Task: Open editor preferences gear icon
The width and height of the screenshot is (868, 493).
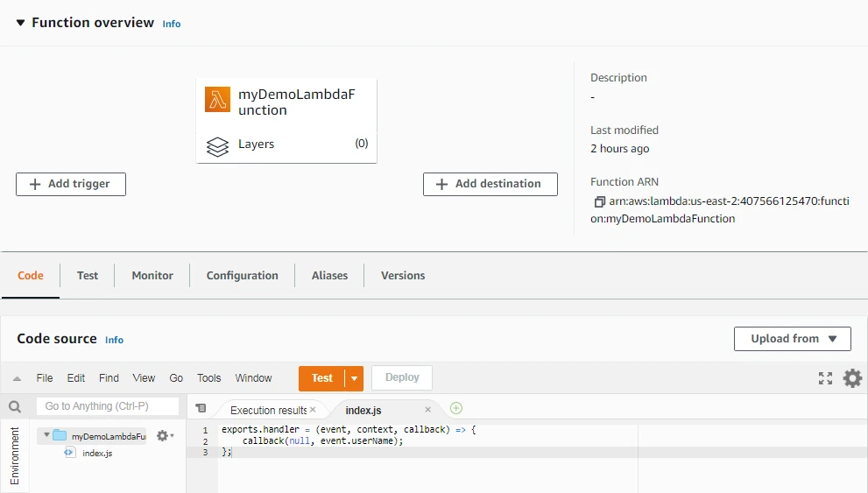Action: [852, 378]
